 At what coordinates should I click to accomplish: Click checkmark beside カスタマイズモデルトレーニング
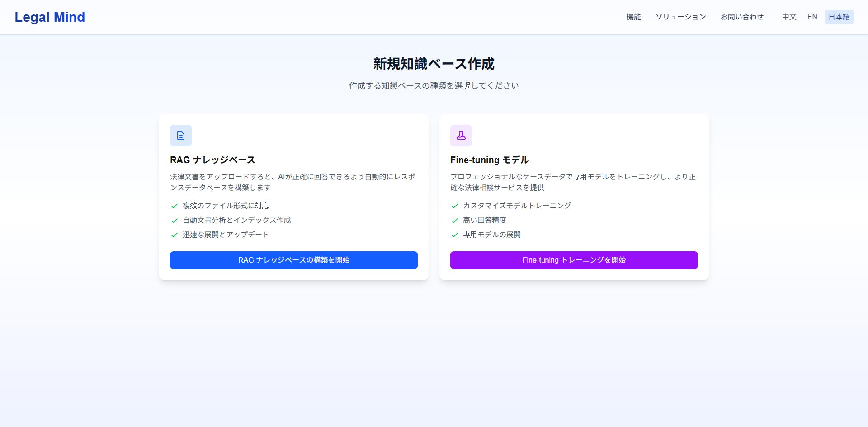[x=455, y=206]
